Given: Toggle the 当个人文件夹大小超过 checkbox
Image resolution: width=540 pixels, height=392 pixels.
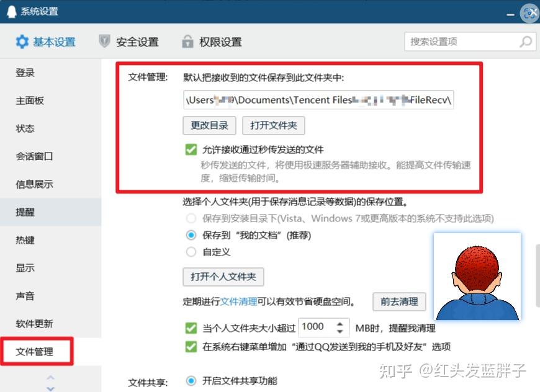Looking at the screenshot, I should pyautogui.click(x=191, y=328).
